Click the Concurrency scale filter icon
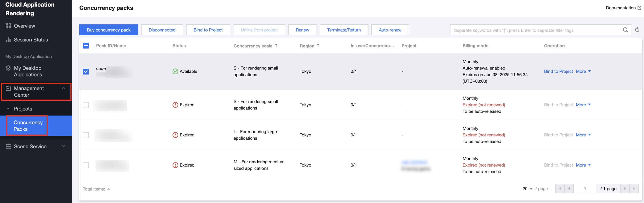 (276, 45)
